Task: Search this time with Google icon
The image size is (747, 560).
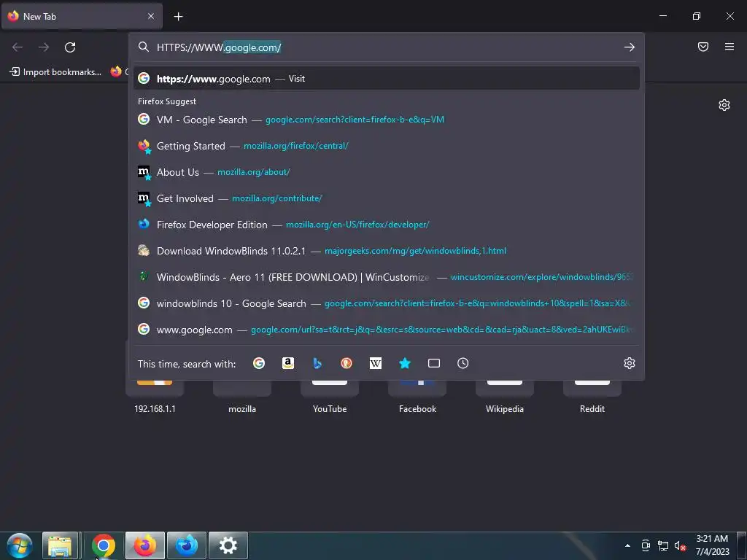Action: pos(259,363)
